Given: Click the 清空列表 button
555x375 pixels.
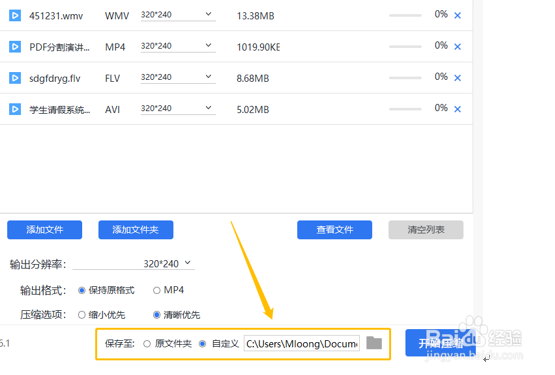Looking at the screenshot, I should (426, 230).
